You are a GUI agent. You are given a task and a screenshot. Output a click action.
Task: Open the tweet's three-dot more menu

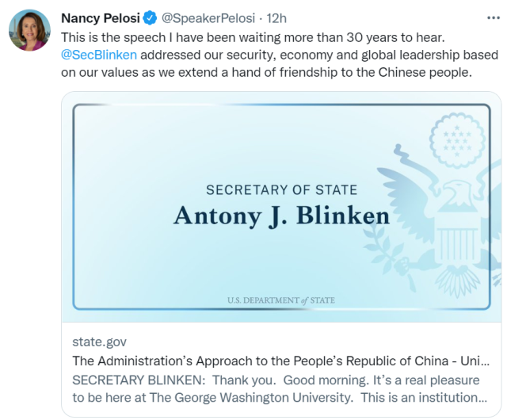pos(493,17)
